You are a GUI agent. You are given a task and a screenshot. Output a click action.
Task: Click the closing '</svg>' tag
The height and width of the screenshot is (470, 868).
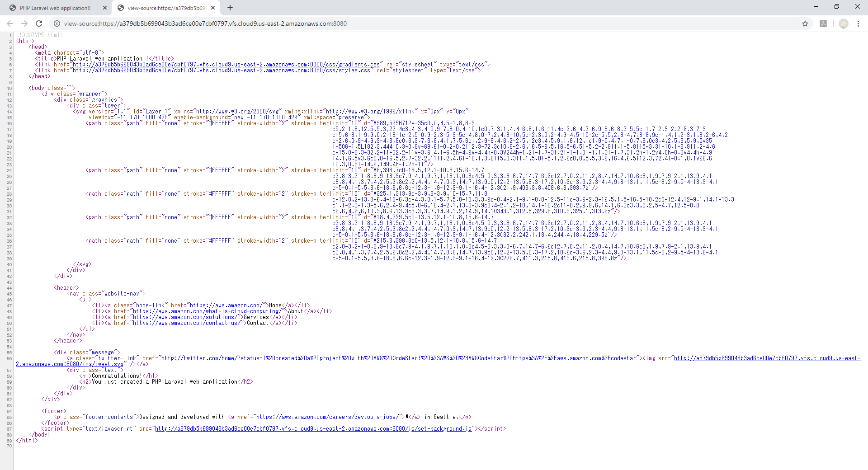[x=82, y=264]
